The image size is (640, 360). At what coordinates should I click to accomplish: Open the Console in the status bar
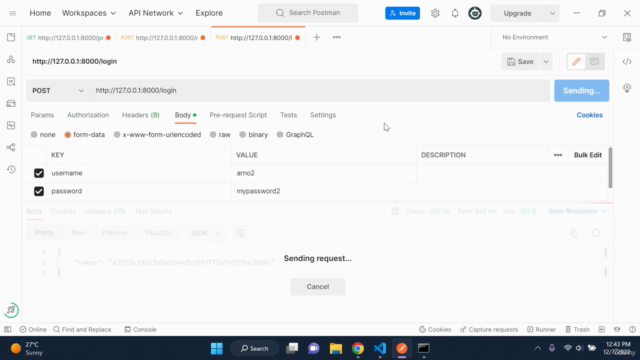tap(140, 329)
